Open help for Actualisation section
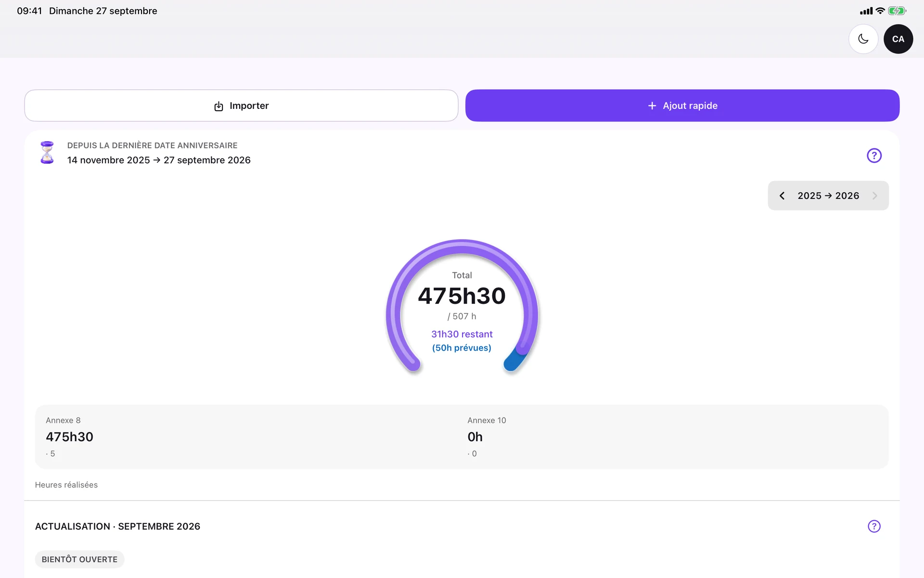This screenshot has height=578, width=924. tap(874, 526)
